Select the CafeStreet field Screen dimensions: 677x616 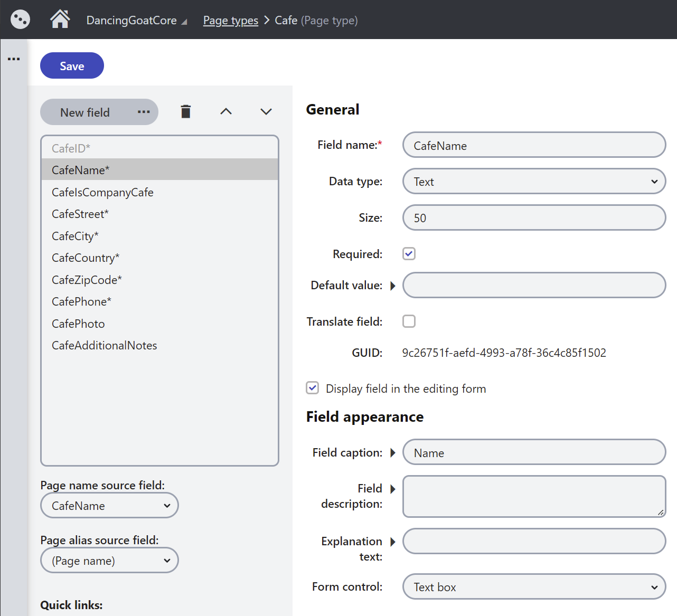(x=159, y=213)
